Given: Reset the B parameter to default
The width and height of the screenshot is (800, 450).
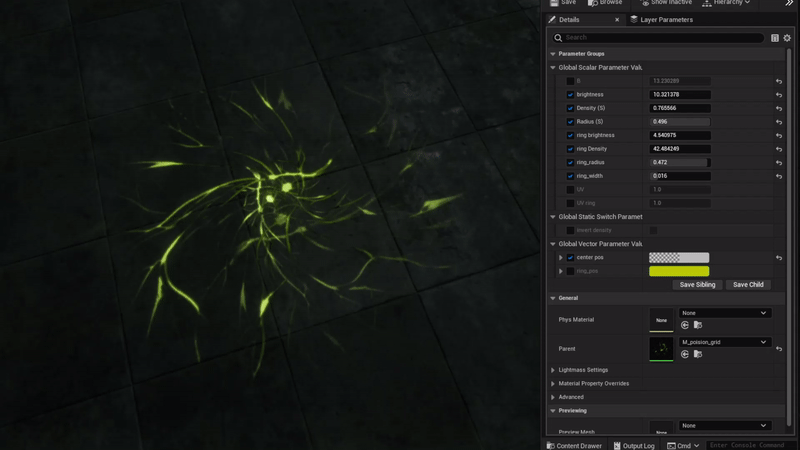Looking at the screenshot, I should coord(779,81).
